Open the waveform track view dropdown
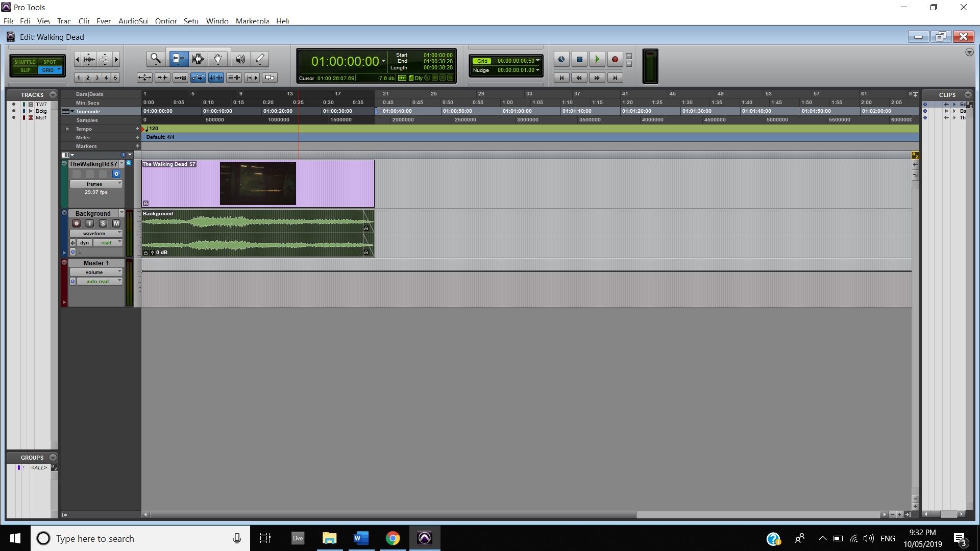The width and height of the screenshot is (980, 551). tap(96, 233)
